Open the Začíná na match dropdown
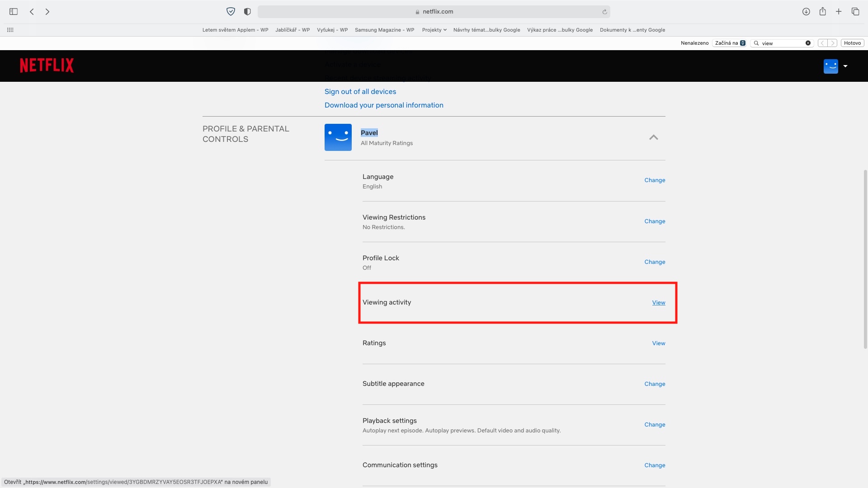 [x=730, y=43]
